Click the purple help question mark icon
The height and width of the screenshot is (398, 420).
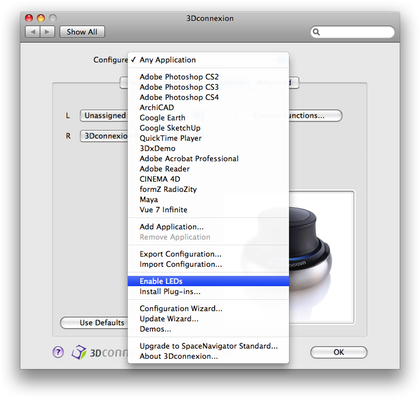point(58,352)
